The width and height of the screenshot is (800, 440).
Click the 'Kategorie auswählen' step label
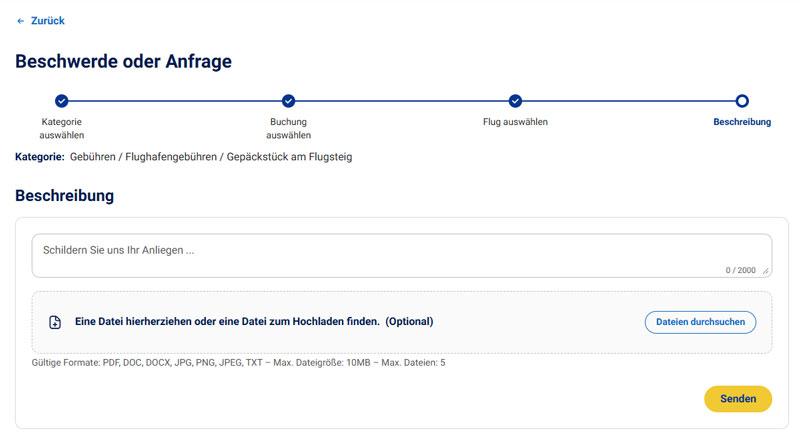(x=62, y=129)
